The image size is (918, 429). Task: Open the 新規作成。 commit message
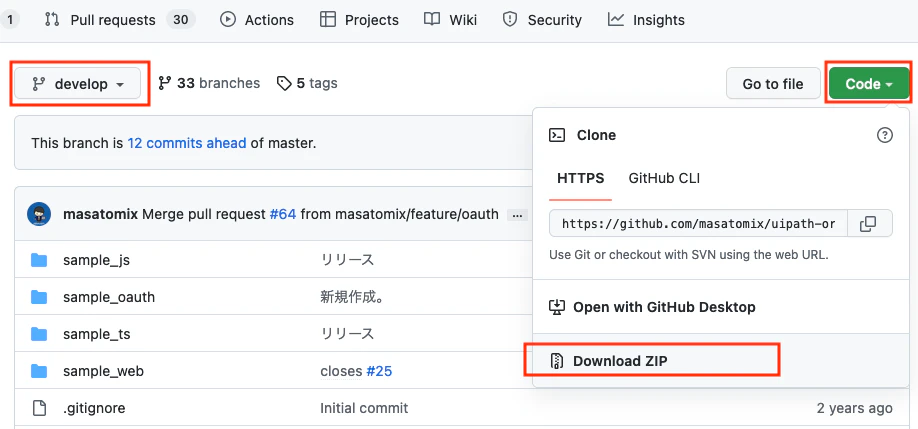pyautogui.click(x=352, y=297)
